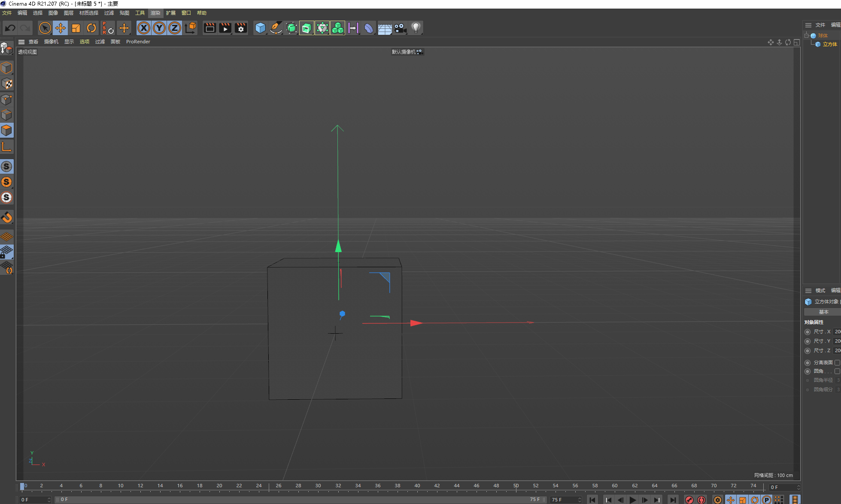Enable Axis mode tool
841x504 pixels.
(6, 147)
